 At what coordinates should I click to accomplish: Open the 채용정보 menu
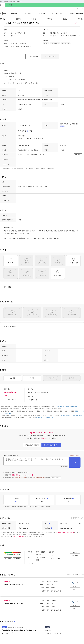14,14
